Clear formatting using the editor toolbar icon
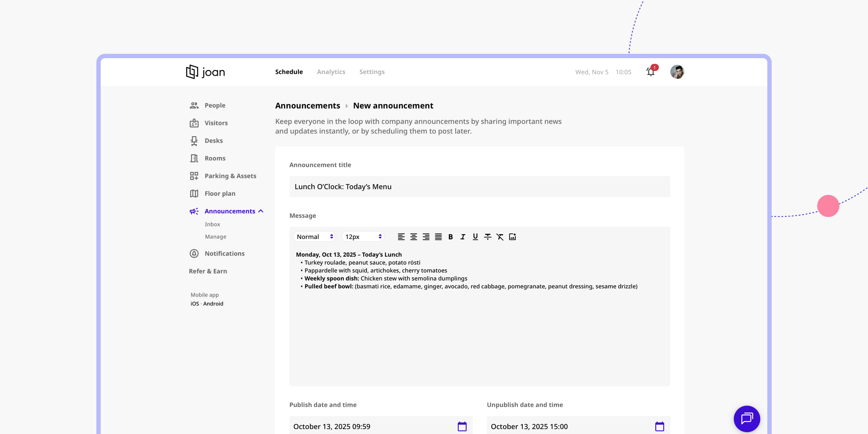 tap(500, 237)
